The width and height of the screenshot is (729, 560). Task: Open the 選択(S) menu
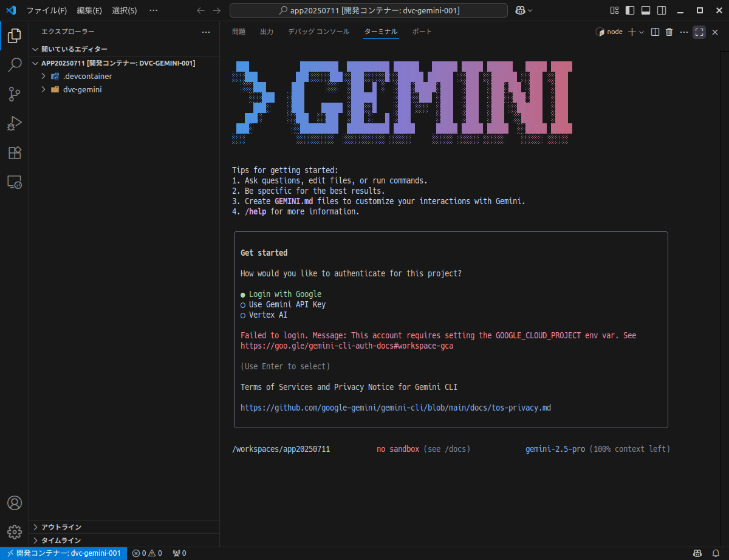[125, 10]
